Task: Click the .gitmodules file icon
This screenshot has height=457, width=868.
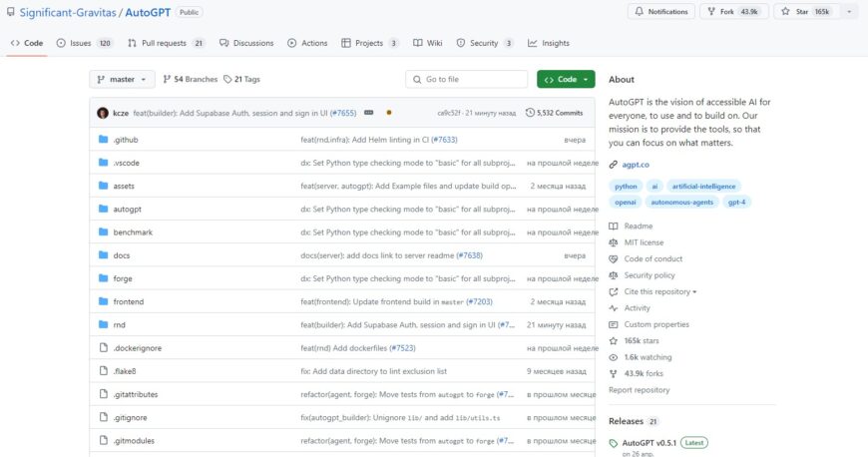Action: pyautogui.click(x=103, y=440)
